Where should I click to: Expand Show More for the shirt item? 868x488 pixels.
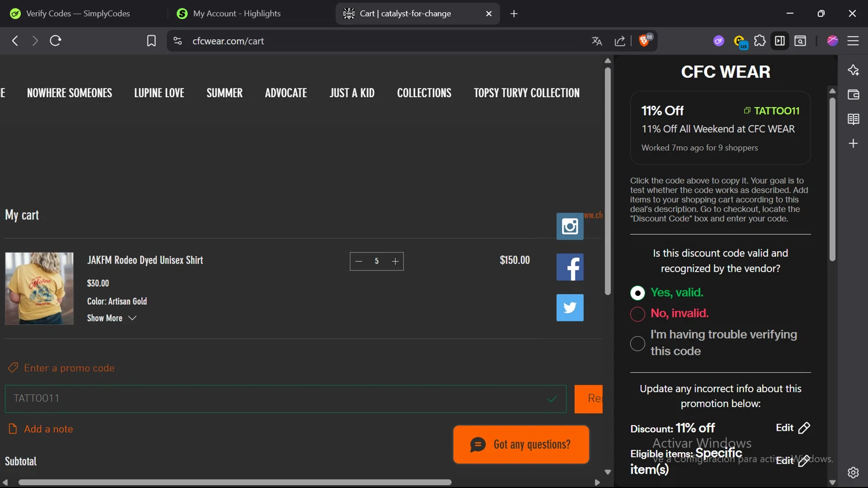112,318
